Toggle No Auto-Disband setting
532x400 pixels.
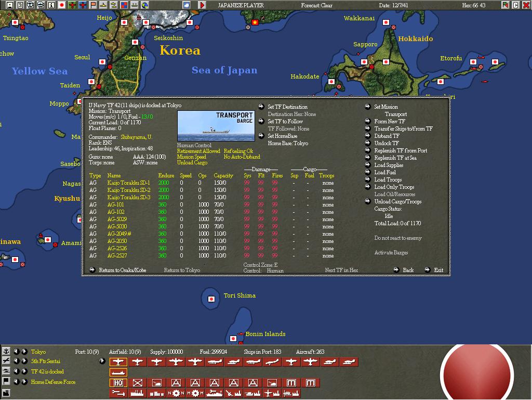point(242,157)
